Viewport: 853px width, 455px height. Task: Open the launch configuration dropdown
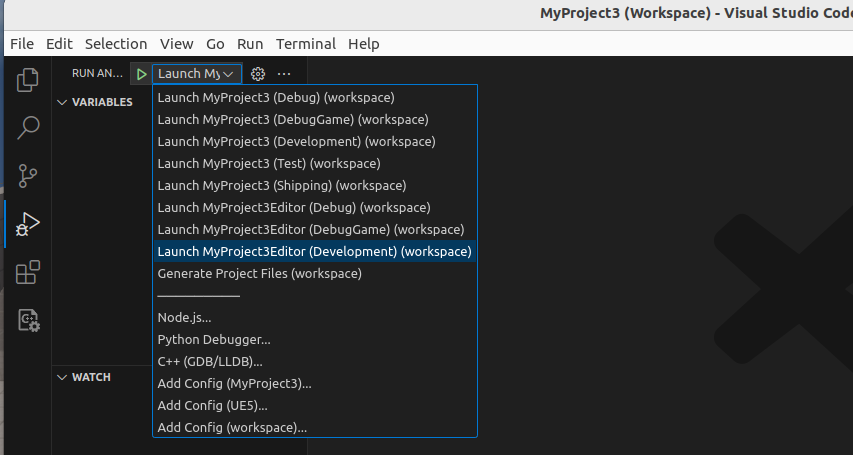pyautogui.click(x=197, y=74)
